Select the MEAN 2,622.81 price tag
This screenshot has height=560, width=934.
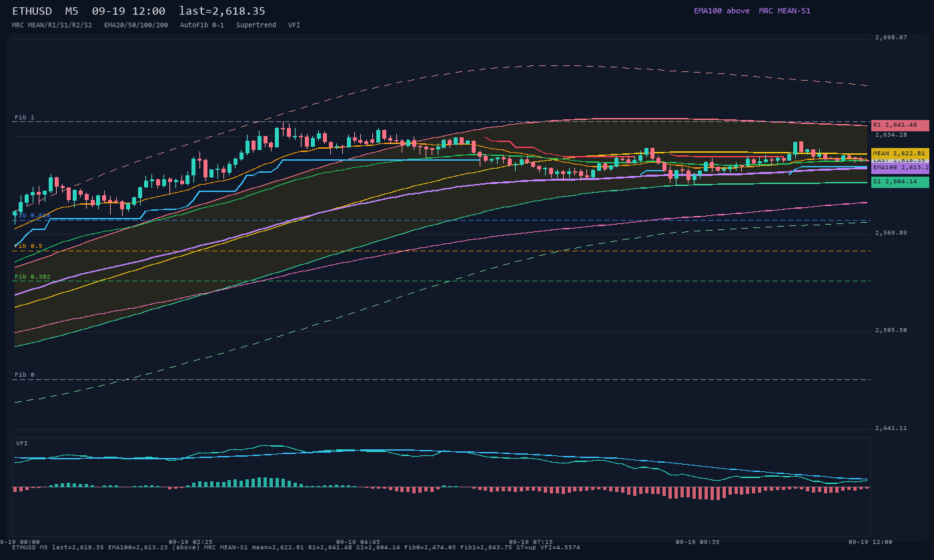pyautogui.click(x=900, y=153)
